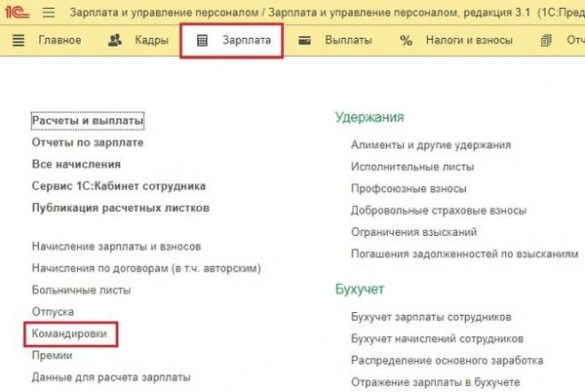The height and width of the screenshot is (392, 585).
Task: Open Алименты и другие удержания
Action: point(431,144)
